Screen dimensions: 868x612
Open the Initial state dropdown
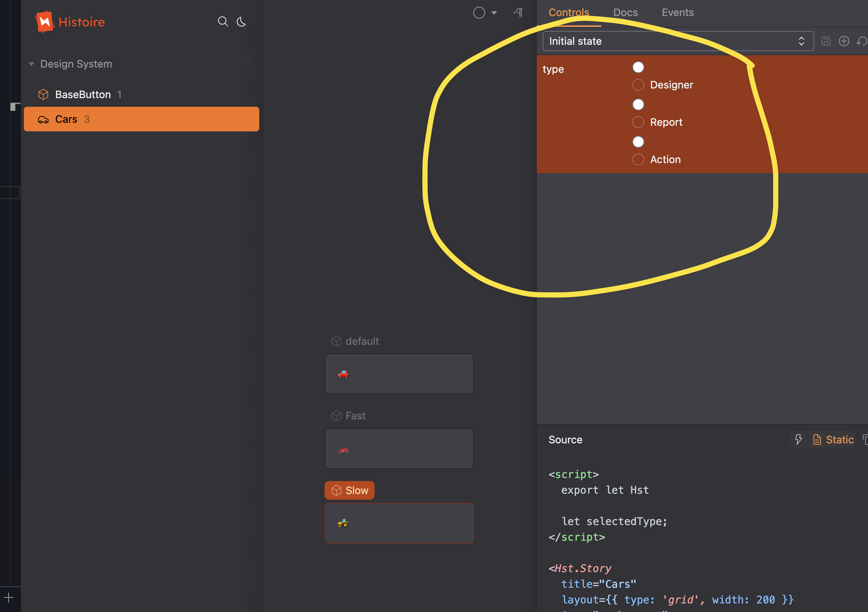coord(678,41)
